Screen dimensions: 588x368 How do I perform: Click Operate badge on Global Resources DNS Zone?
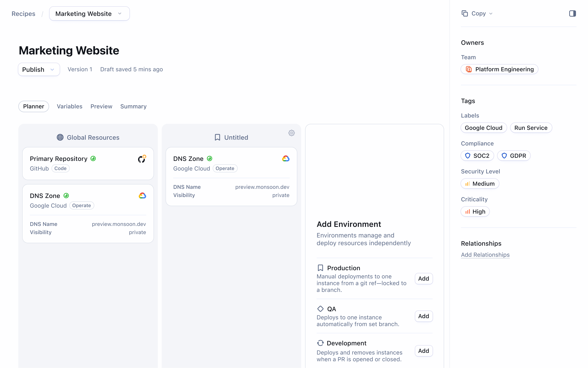(81, 205)
